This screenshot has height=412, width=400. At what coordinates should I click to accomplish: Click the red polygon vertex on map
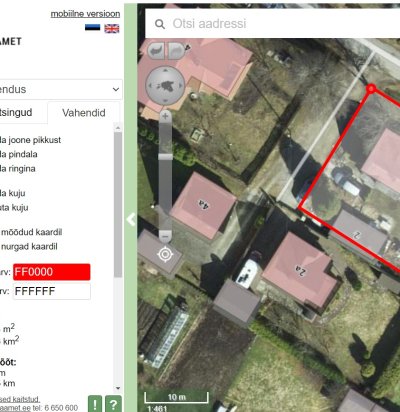tap(371, 89)
